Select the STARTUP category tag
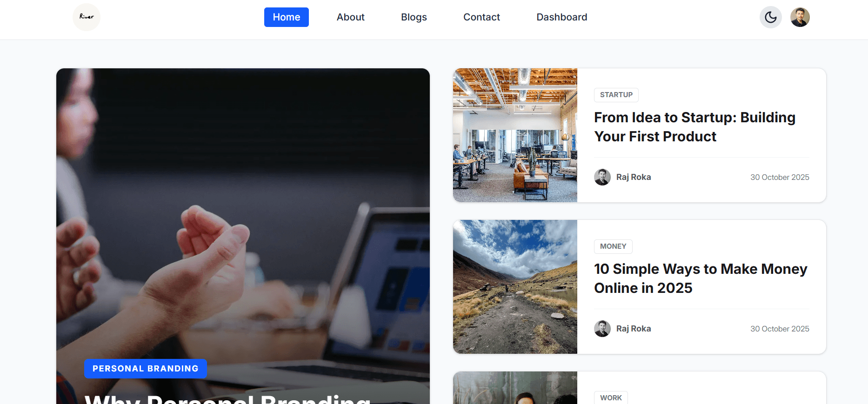868x404 pixels. (x=616, y=95)
